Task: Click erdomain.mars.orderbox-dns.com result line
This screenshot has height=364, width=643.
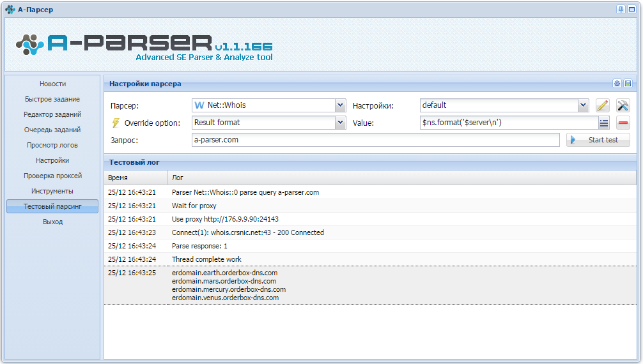Action: tap(224, 281)
